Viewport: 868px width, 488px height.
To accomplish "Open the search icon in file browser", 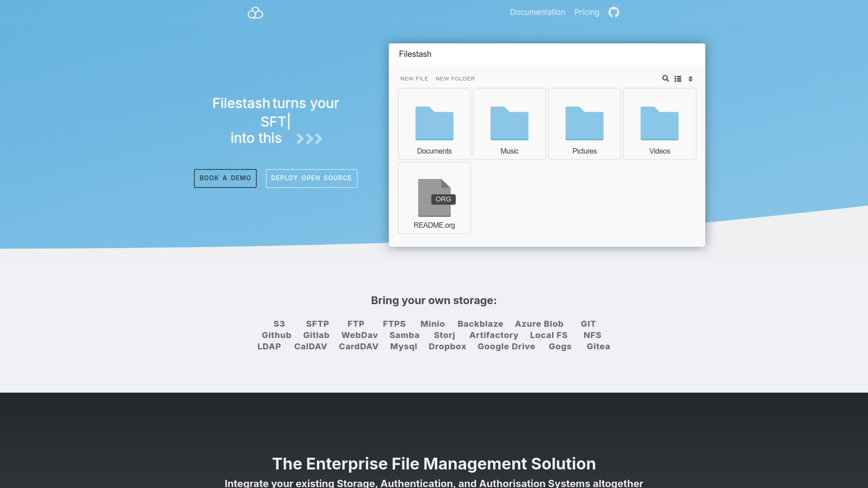I will (665, 78).
